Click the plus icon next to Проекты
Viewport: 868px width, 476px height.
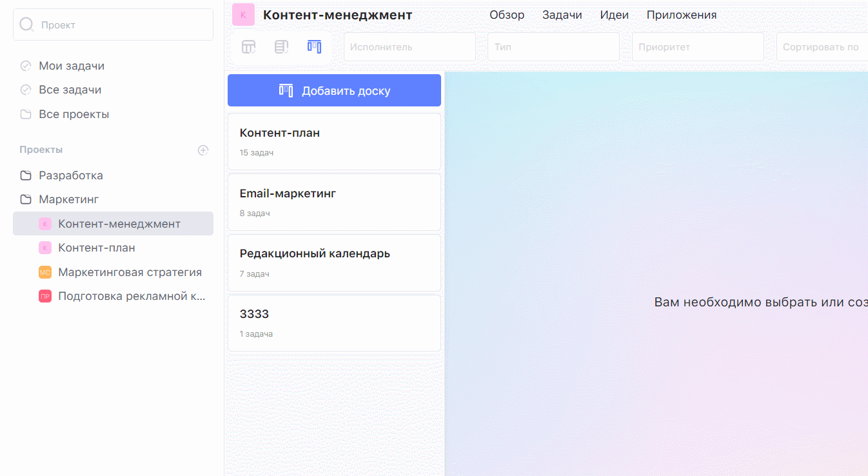coord(203,150)
